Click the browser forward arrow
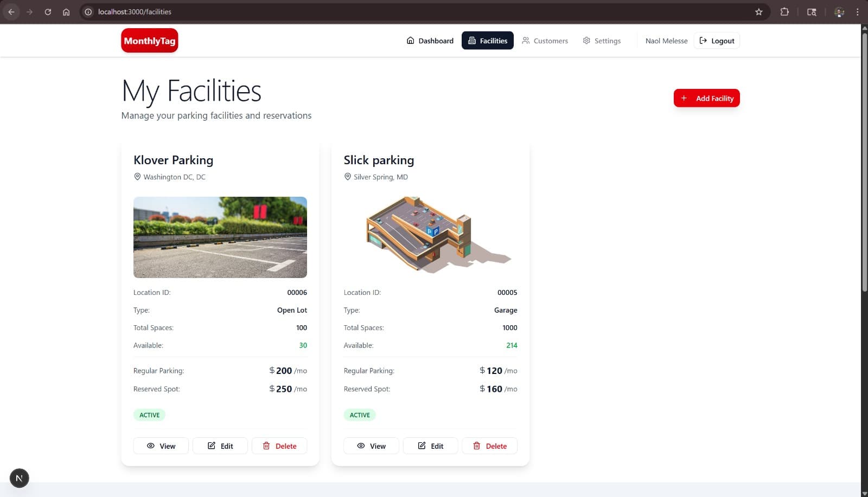 (x=30, y=12)
